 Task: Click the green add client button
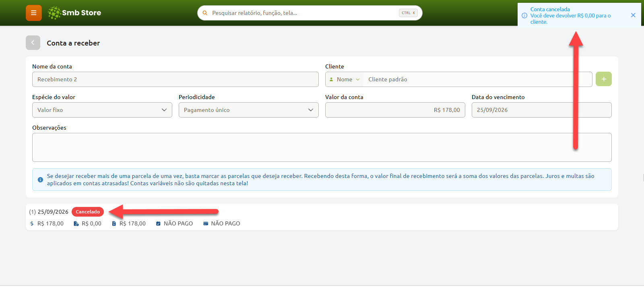click(x=604, y=79)
